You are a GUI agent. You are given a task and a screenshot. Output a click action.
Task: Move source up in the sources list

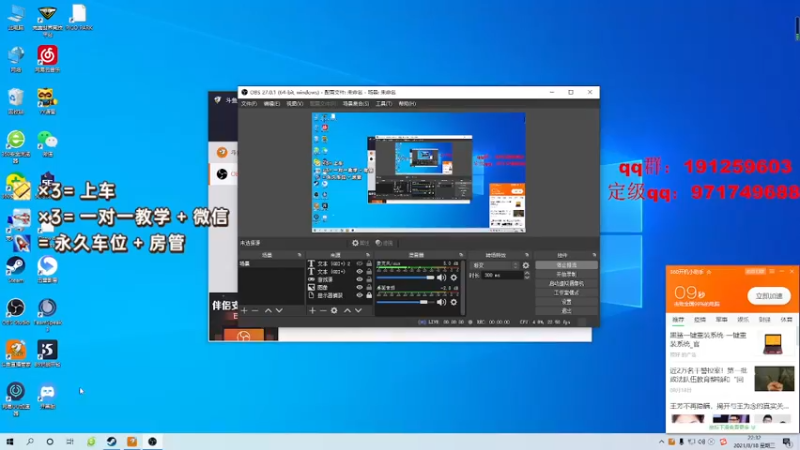pyautogui.click(x=347, y=310)
